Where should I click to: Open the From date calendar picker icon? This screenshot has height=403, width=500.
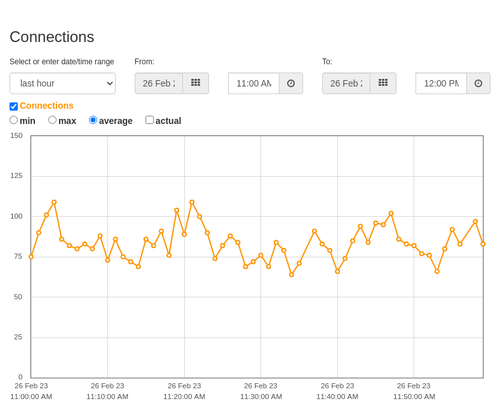click(x=196, y=83)
